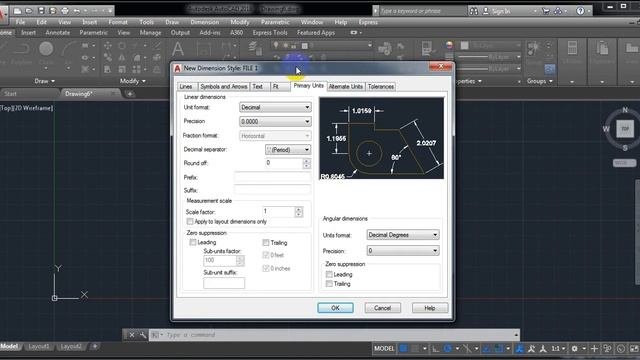The height and width of the screenshot is (360, 640).
Task: Click the Save icon in Quick Access toolbar
Action: pyautogui.click(x=41, y=11)
